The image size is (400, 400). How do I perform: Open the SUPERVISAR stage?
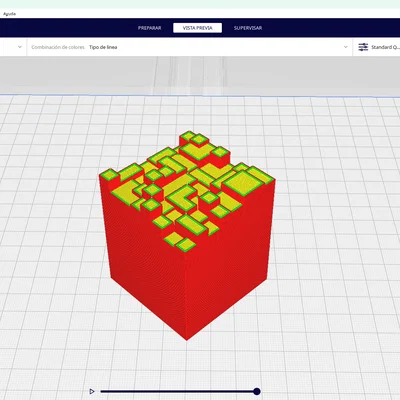(x=248, y=28)
